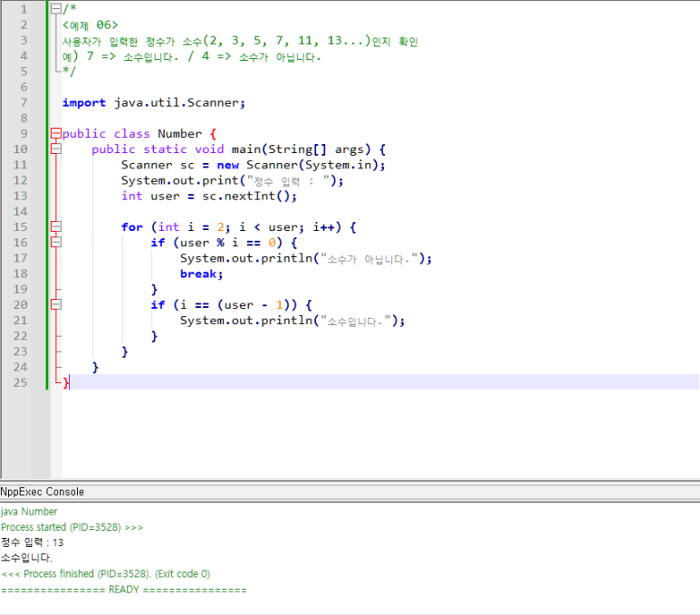This screenshot has width=700, height=615.
Task: Collapse the 'if (i == (user - 1))' fold
Action: pyautogui.click(x=56, y=304)
